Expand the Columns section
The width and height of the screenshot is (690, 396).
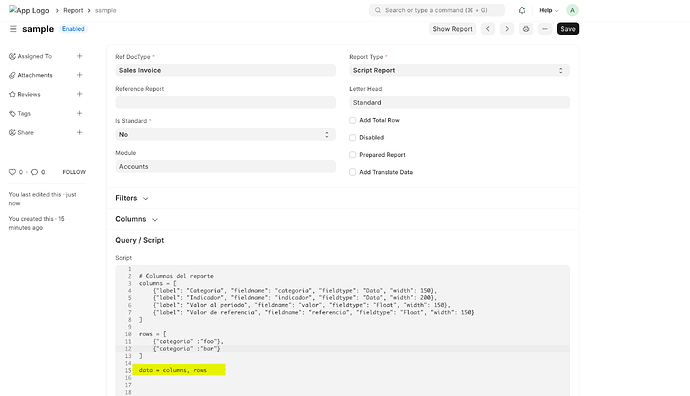click(136, 219)
